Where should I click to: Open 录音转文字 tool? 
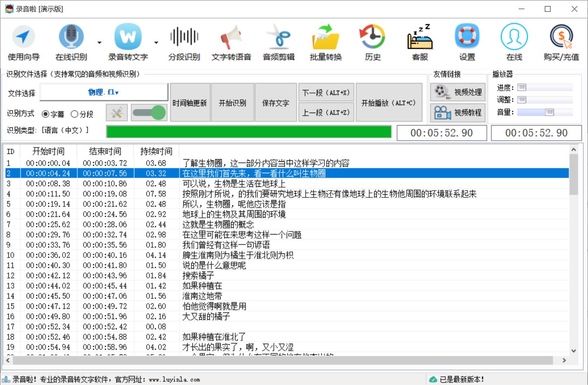[x=128, y=42]
